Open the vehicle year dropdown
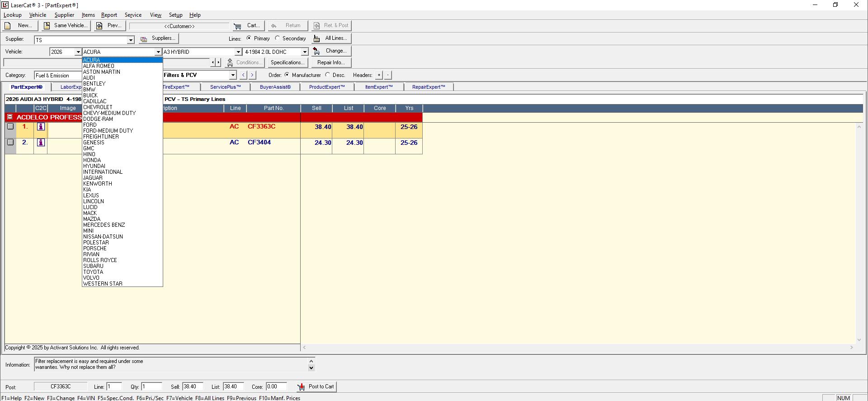The image size is (868, 401). pyautogui.click(x=78, y=52)
